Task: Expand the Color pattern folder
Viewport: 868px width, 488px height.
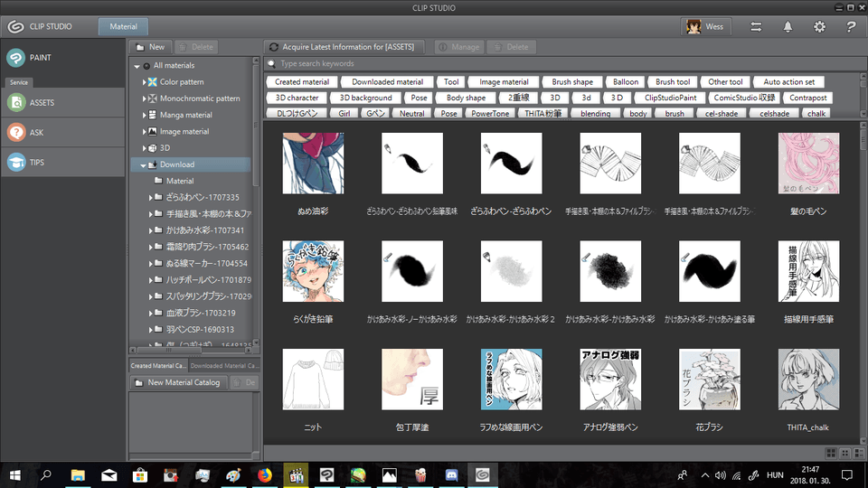Action: pos(144,82)
